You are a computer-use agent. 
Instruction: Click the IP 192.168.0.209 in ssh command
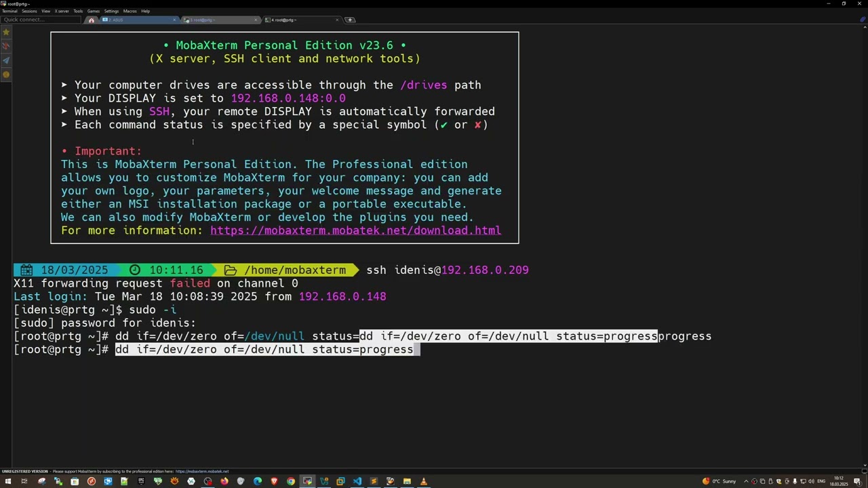tap(485, 270)
